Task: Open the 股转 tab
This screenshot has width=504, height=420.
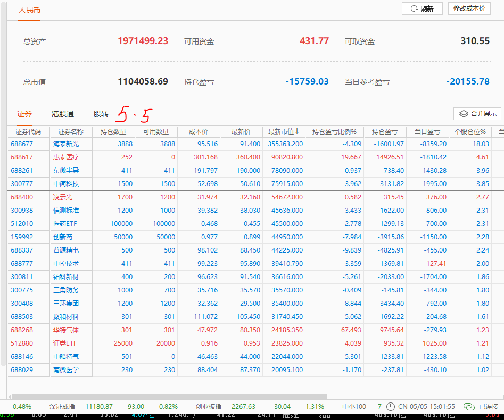Action: tap(101, 114)
